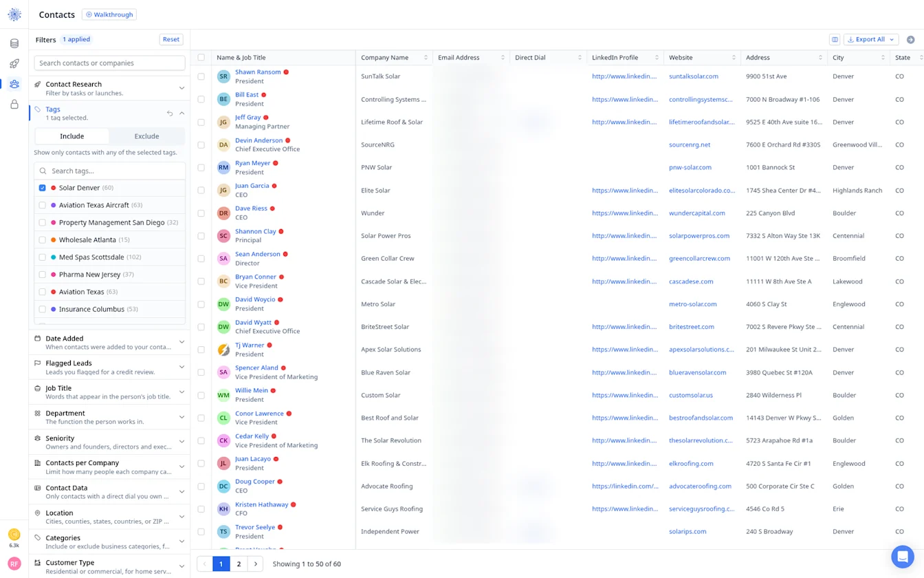The width and height of the screenshot is (924, 578).
Task: Click the app logo at top left
Action: pyautogui.click(x=14, y=14)
